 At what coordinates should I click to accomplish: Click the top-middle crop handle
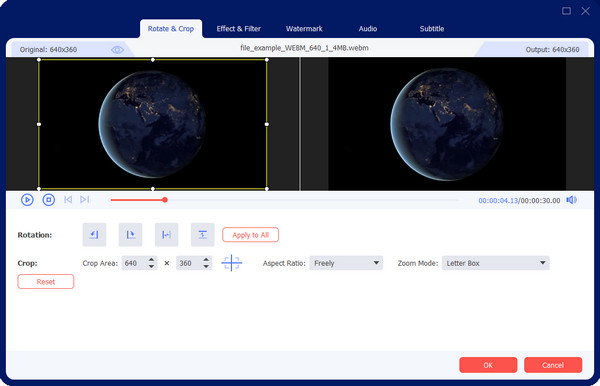pos(153,60)
